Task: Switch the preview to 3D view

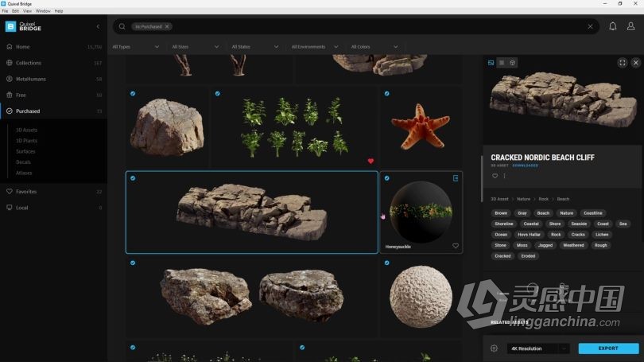Action: coord(513,63)
